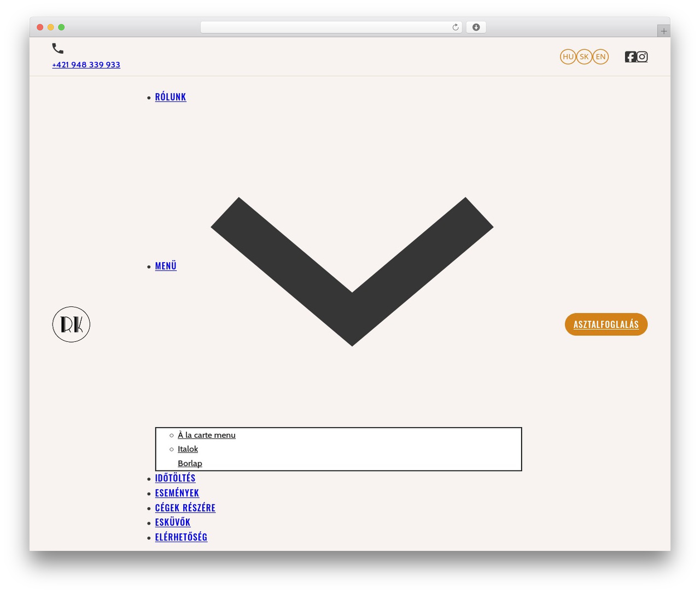Screen dimensions: 700x593
Task: Click the Asztalfoglalás reservation button
Action: point(606,324)
